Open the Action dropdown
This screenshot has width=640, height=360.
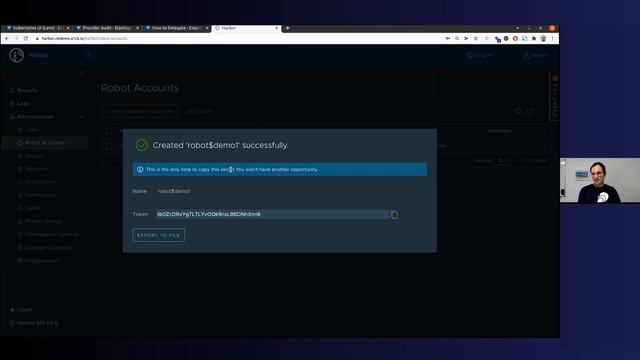[199, 111]
